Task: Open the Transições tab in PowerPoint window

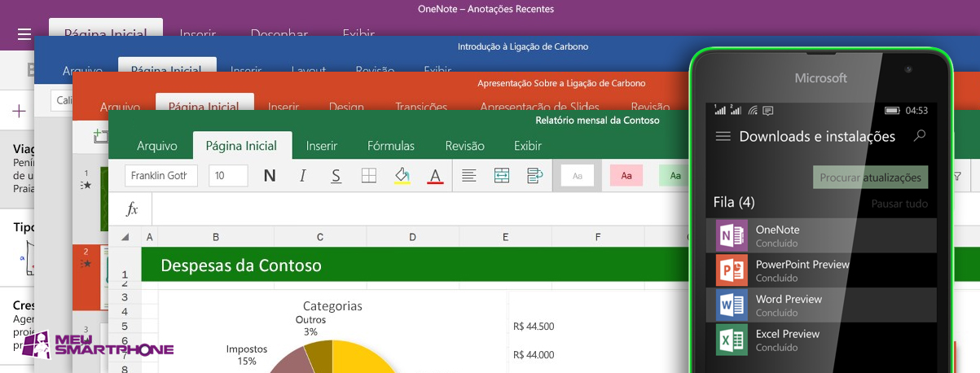Action: pyautogui.click(x=421, y=107)
